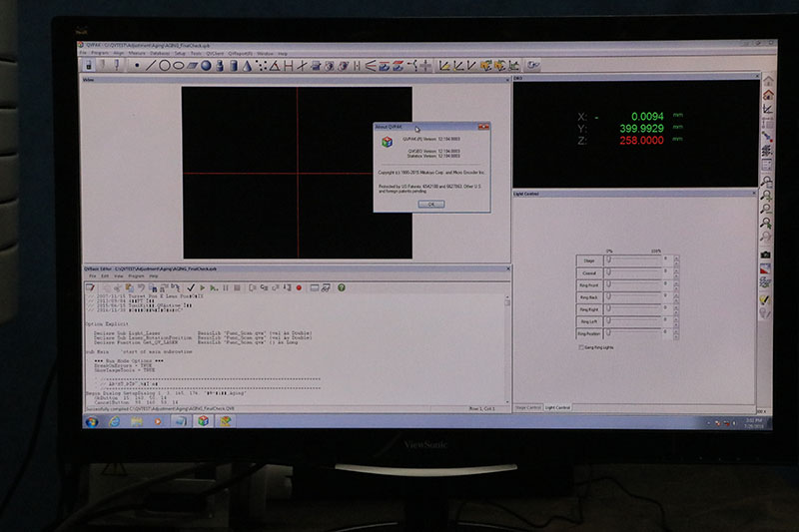Viewport: 799px width, 532px height.
Task: Adjust the Coaxial light intensity slider
Action: (x=632, y=272)
